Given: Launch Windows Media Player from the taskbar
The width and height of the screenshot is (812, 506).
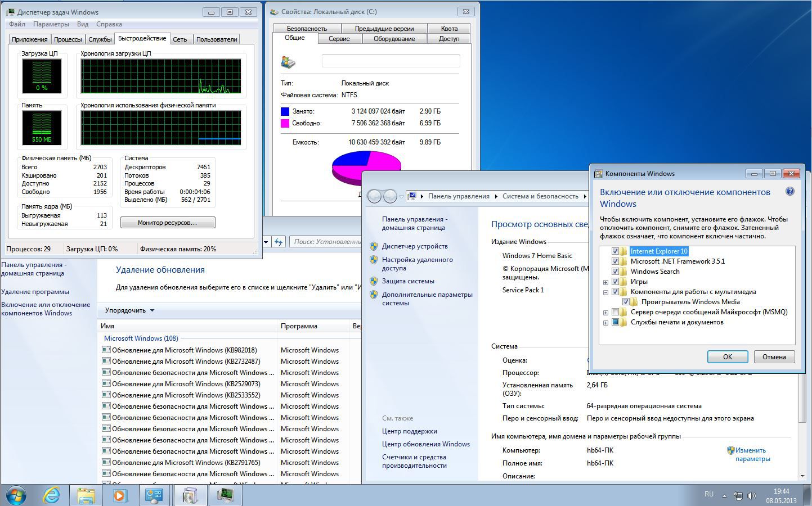Looking at the screenshot, I should [119, 495].
